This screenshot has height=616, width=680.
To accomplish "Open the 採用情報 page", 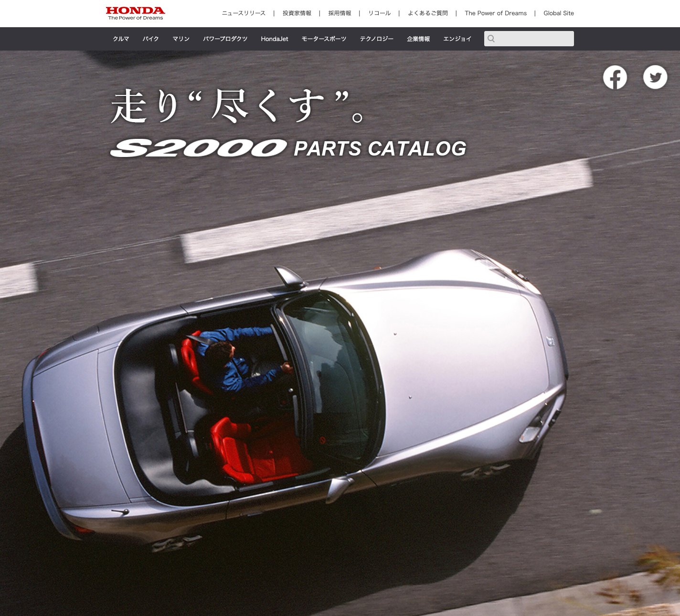I will point(340,13).
